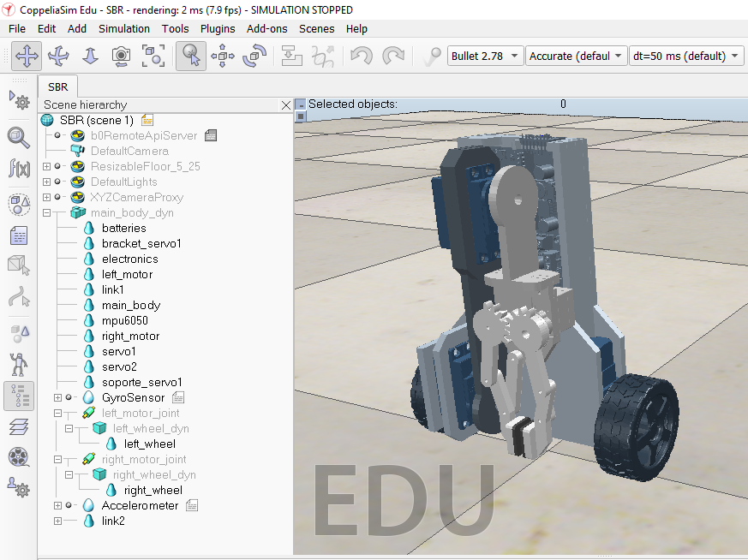Image resolution: width=748 pixels, height=560 pixels.
Task: Activate the object shift tool
Action: (x=222, y=57)
